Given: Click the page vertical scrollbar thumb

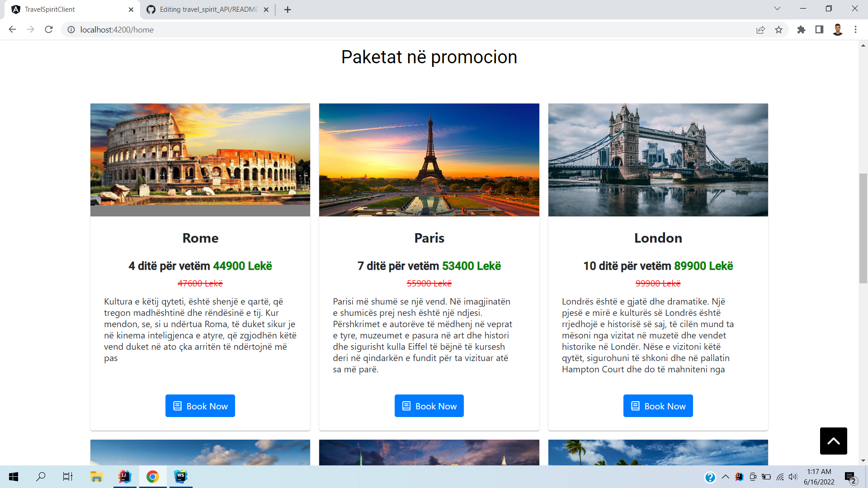Looking at the screenshot, I should point(863,228).
